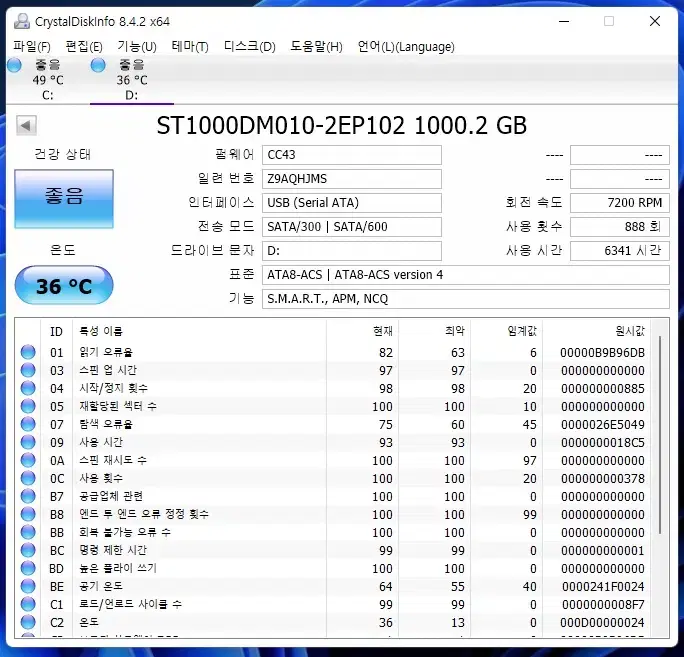Click status orb for attribute B7 row
Image resolution: width=684 pixels, height=657 pixels.
click(x=28, y=496)
